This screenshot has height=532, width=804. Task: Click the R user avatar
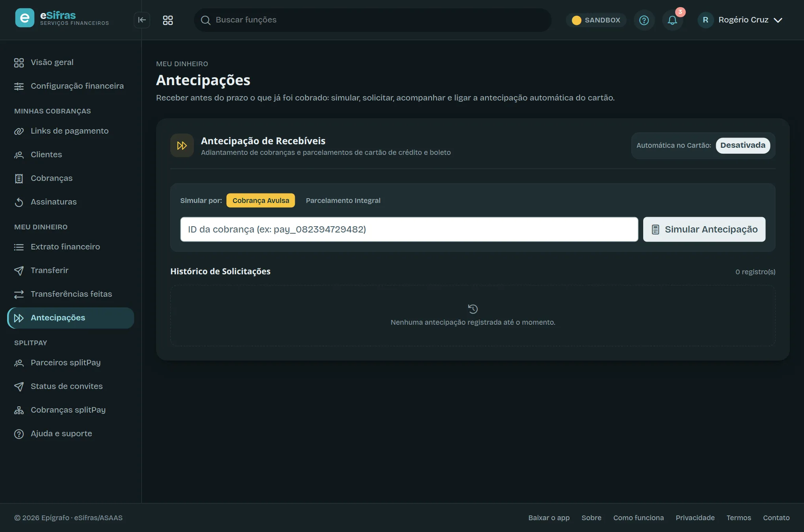[705, 20]
